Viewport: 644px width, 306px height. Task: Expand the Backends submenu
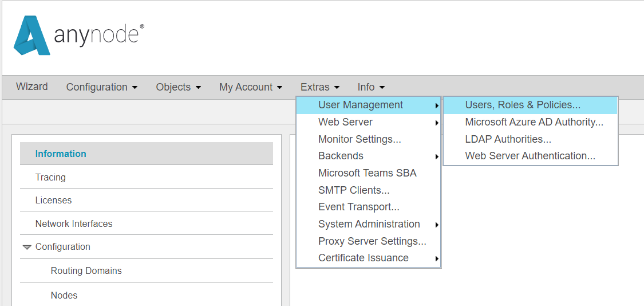click(x=369, y=156)
